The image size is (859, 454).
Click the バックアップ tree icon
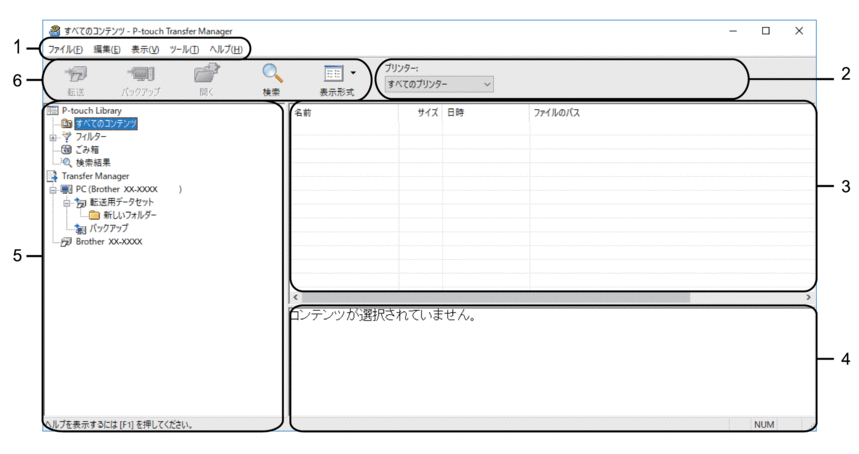(81, 228)
